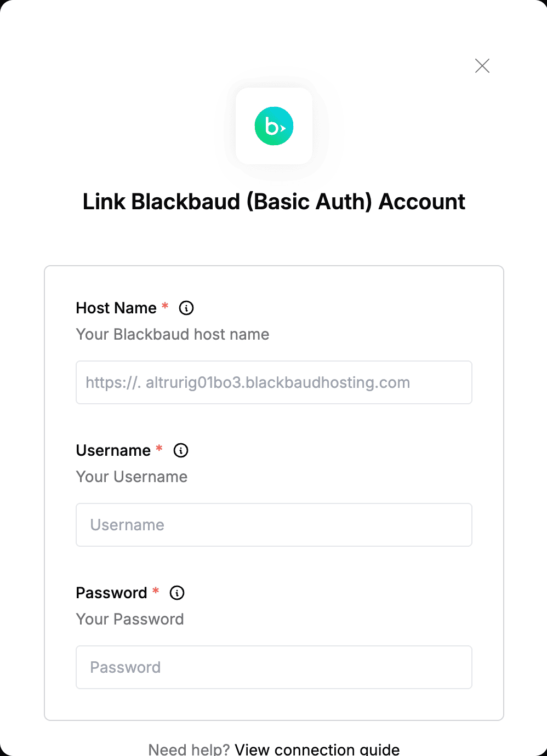Click the Password field label

tap(111, 593)
